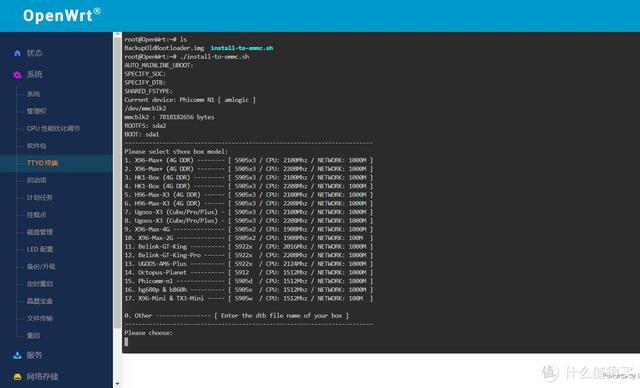Click option 9 X96-Max-4G line
This screenshot has height=388, width=640.
[249, 229]
